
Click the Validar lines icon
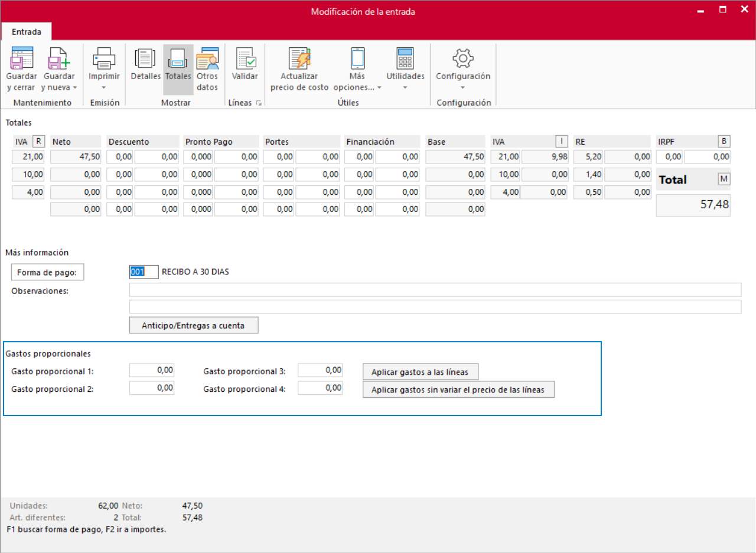click(x=245, y=58)
